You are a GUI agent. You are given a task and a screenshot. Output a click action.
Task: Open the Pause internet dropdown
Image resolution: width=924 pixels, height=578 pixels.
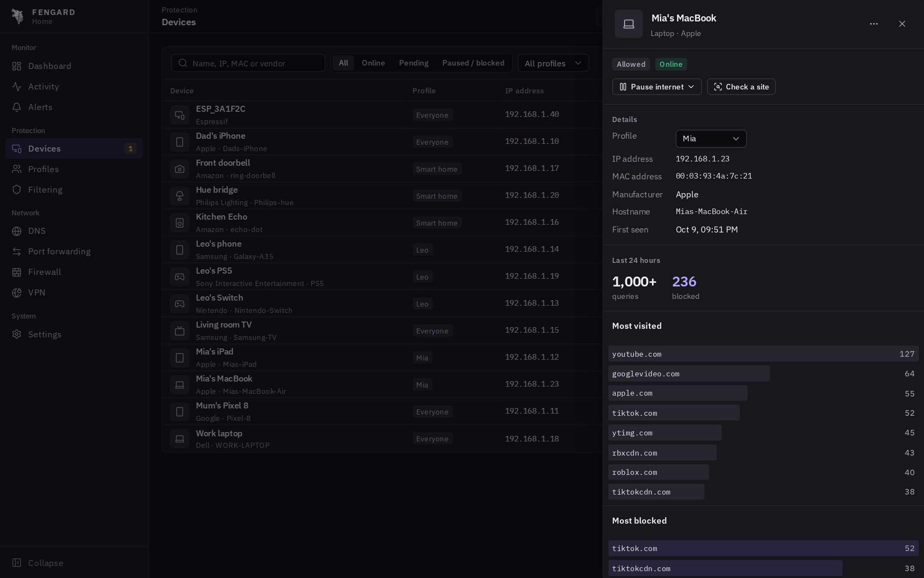click(657, 87)
